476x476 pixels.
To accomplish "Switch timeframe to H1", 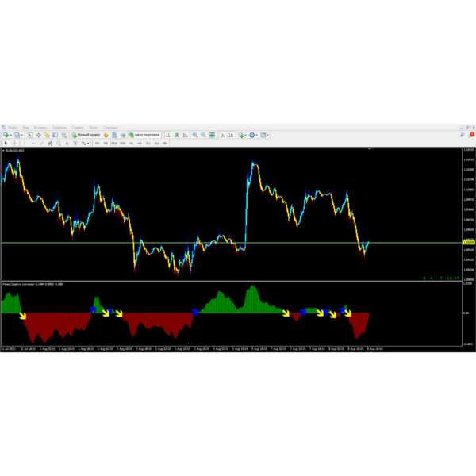I will [131, 144].
